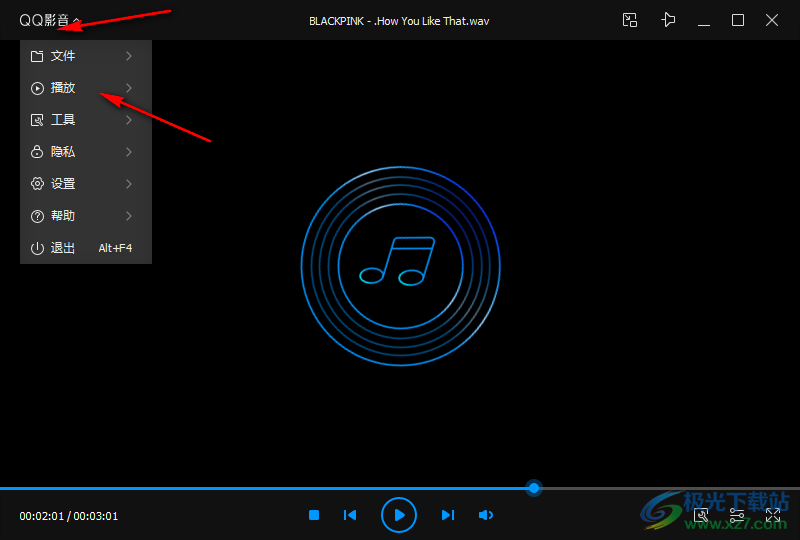Expand the chevron on the 帮助 row
The height and width of the screenshot is (540, 800).
tap(129, 216)
